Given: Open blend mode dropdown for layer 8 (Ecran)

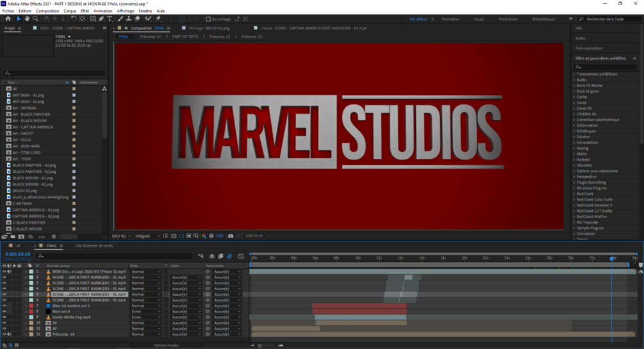Looking at the screenshot, I should pos(146,312).
